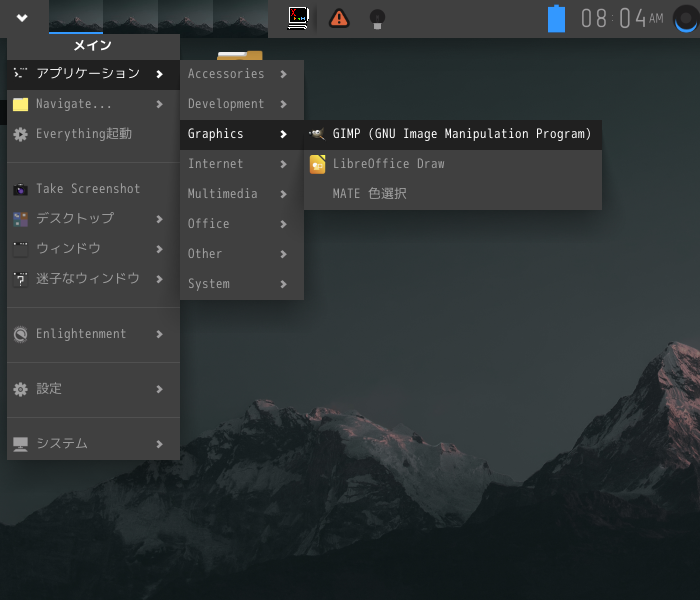The height and width of the screenshot is (600, 700).
Task: Open デスクトップ submenu
Action: pos(93,219)
